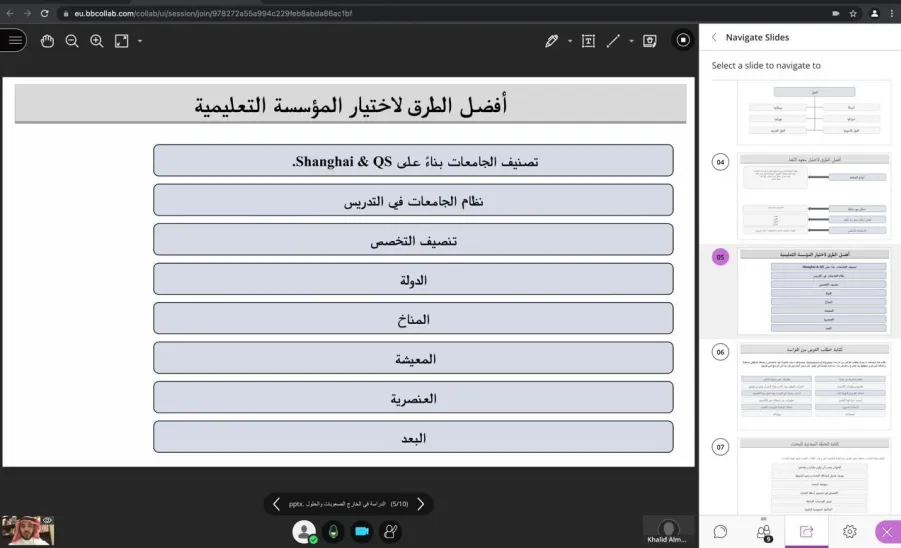Toggle the video camera sharing
Screen dimensions: 901x548
tap(362, 532)
